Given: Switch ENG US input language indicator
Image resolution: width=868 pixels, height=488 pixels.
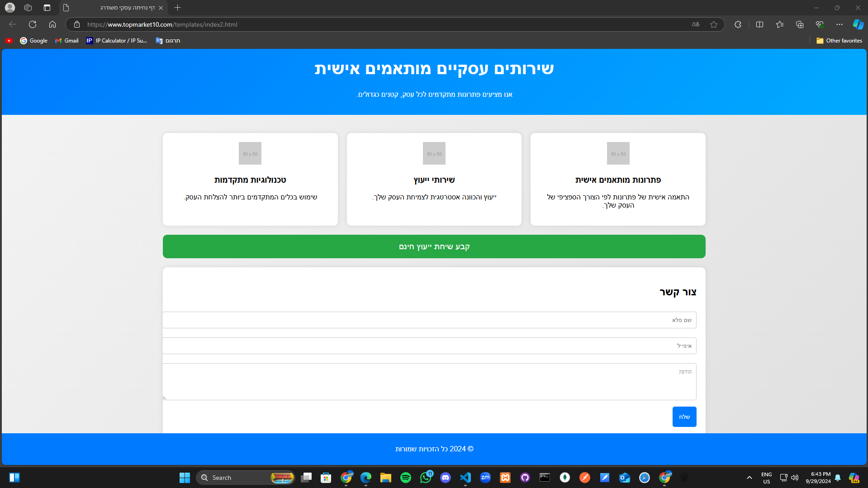Looking at the screenshot, I should point(767,478).
